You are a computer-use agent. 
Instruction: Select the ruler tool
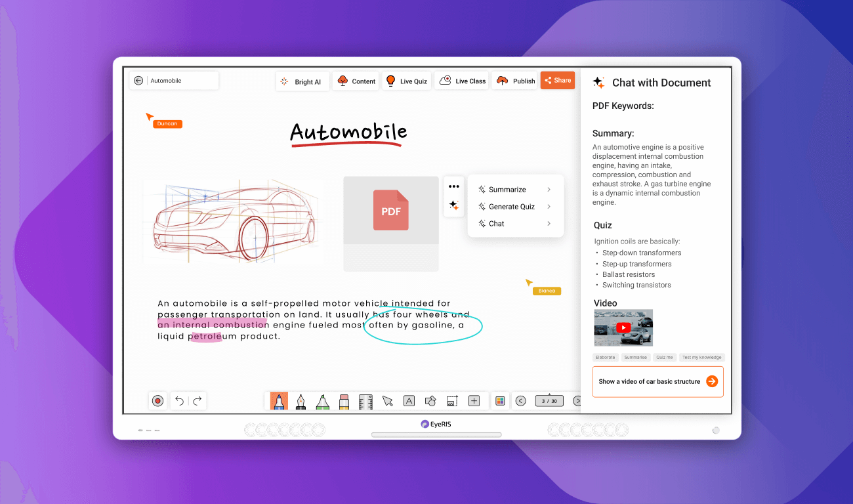(365, 401)
